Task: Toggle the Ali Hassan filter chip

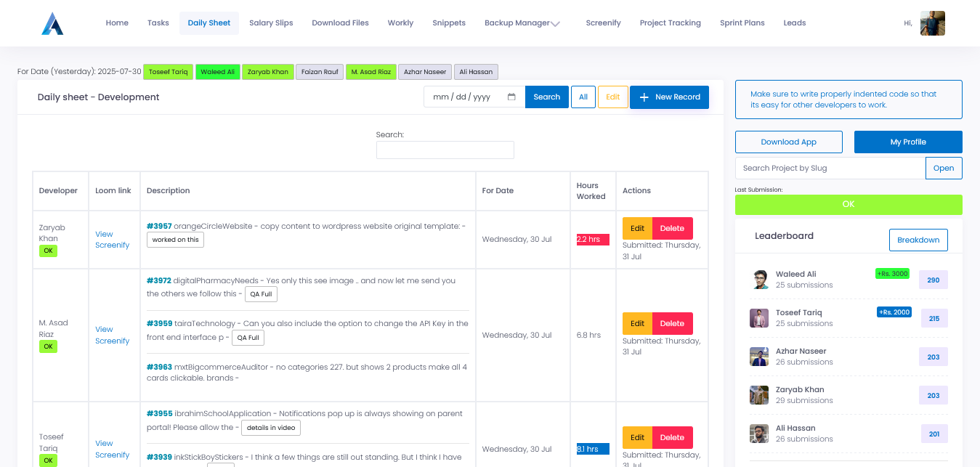Action: click(476, 72)
